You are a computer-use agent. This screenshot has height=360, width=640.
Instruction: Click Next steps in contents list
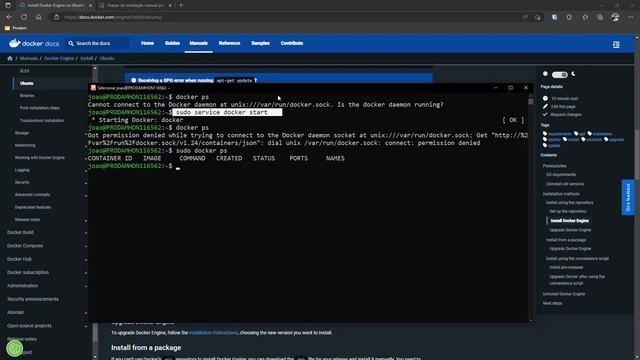coord(552,303)
